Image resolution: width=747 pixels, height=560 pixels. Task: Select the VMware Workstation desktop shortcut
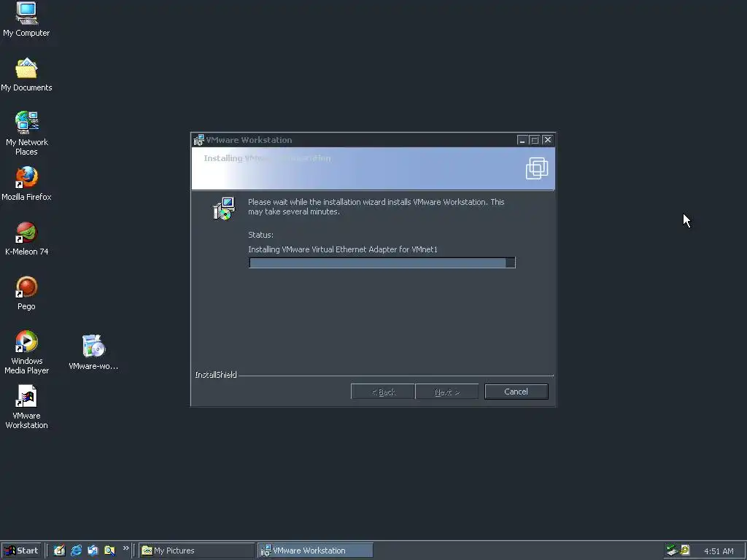point(26,407)
